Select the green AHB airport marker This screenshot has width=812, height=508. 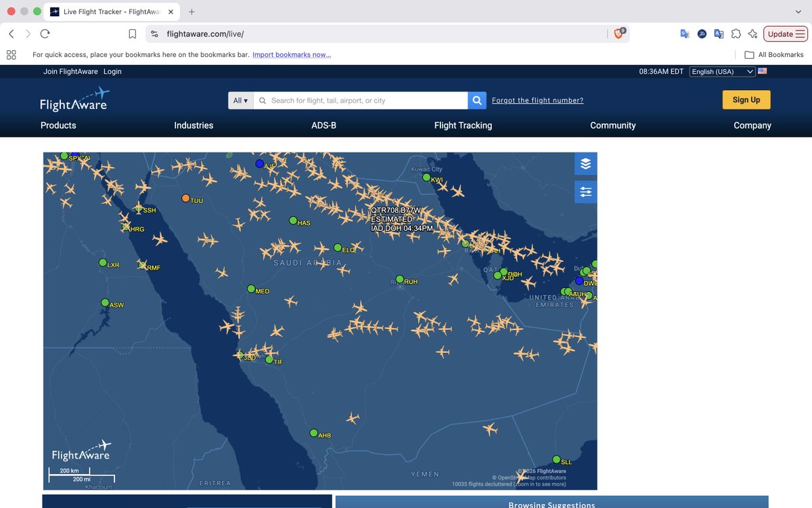click(x=313, y=433)
